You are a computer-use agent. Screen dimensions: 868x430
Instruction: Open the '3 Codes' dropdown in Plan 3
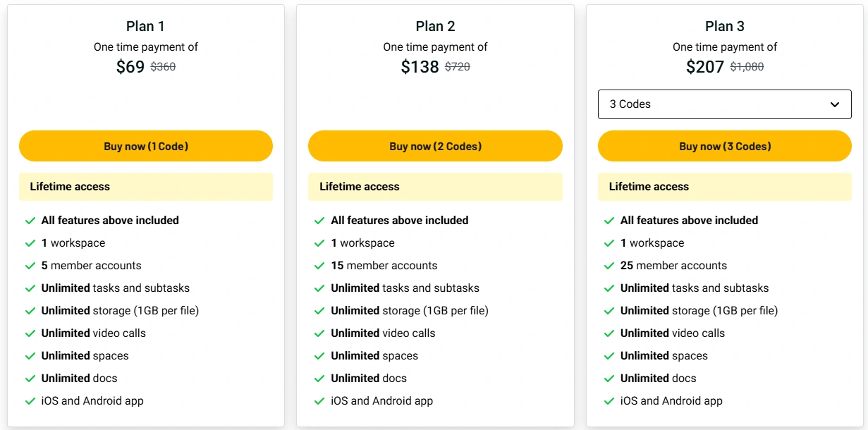point(725,104)
